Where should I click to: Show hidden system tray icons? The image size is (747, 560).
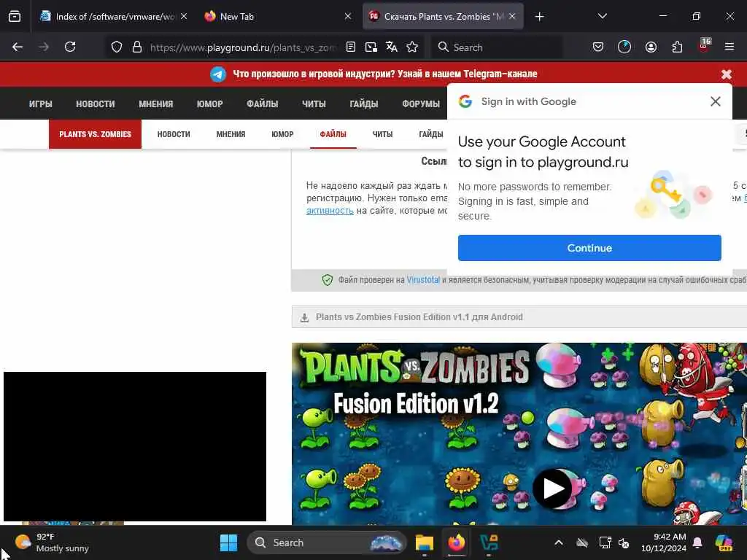558,542
